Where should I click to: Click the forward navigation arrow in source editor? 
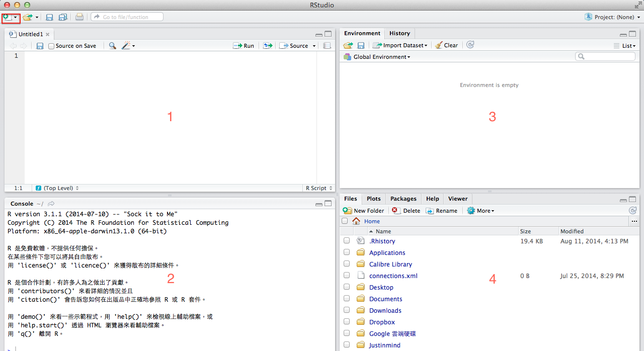[x=23, y=46]
